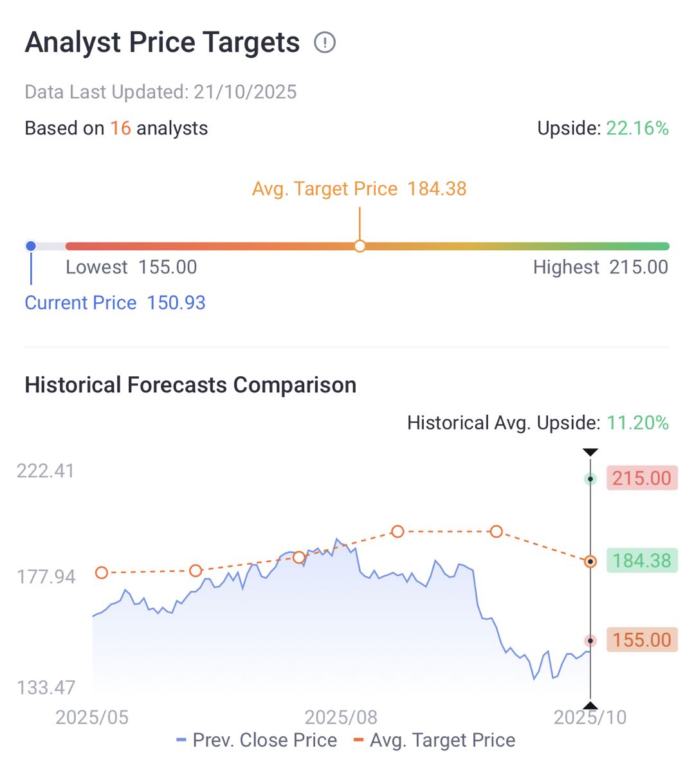Click the green highest target dot on cursor line
The image size is (694, 784).
point(590,479)
